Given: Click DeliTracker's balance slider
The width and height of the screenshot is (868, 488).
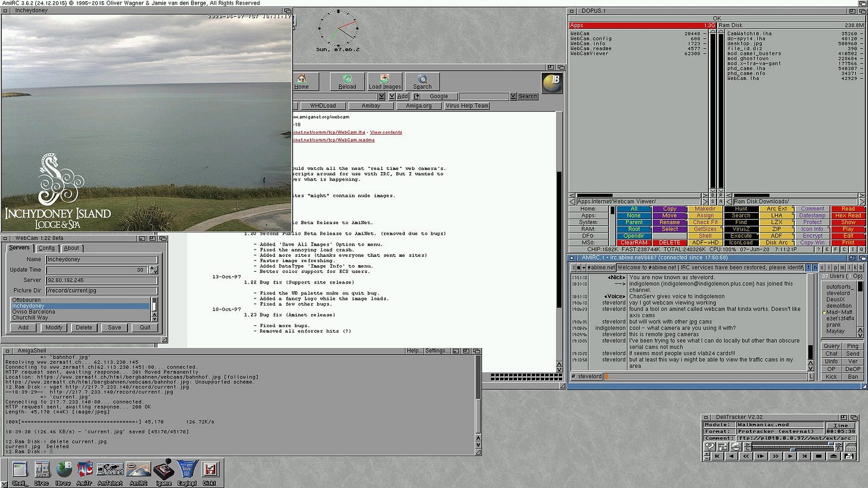Looking at the screenshot, I should click(793, 449).
